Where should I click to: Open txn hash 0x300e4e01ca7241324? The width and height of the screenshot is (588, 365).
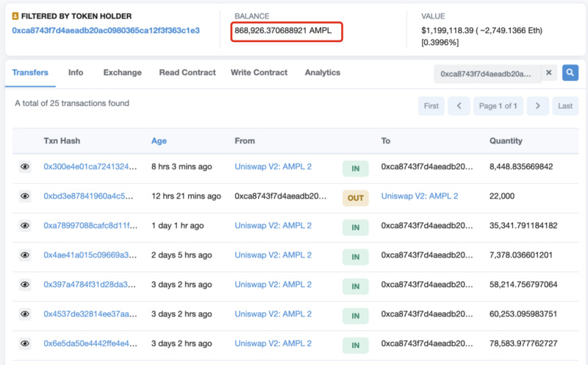(x=90, y=167)
